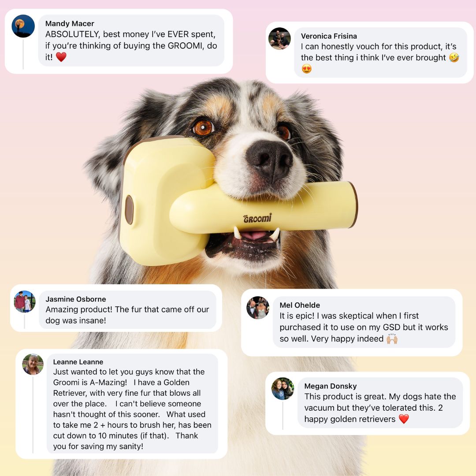Click Veronica Frisina's profile avatar
The height and width of the screenshot is (476, 476).
point(279,38)
